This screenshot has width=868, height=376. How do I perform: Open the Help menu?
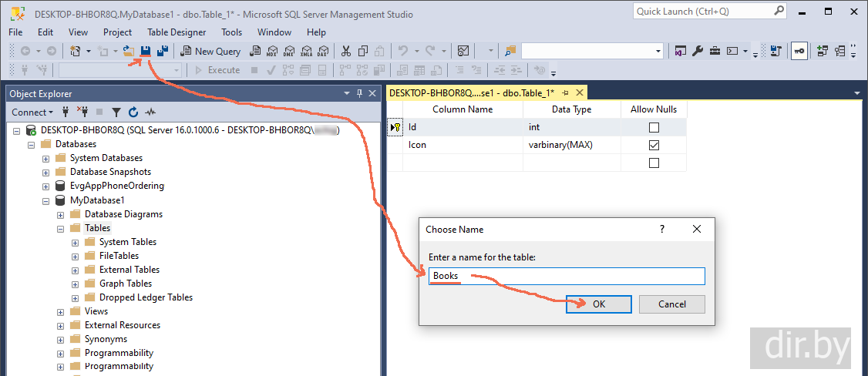[316, 32]
